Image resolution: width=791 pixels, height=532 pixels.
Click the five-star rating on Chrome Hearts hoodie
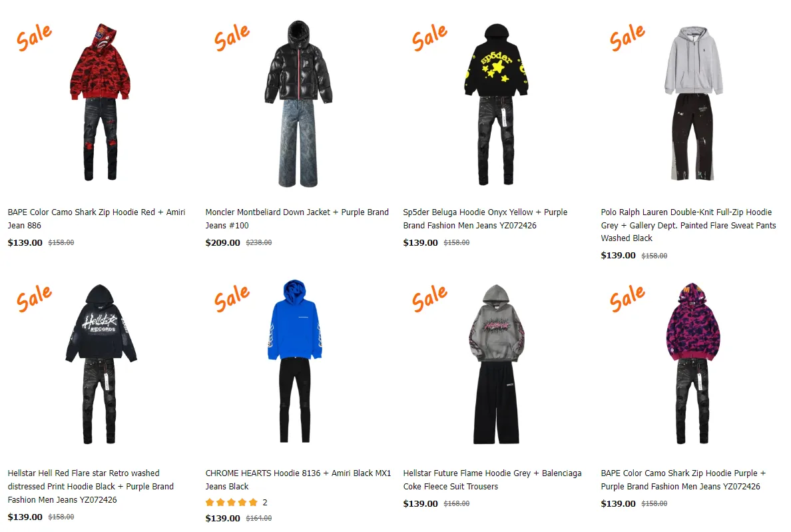pyautogui.click(x=232, y=502)
